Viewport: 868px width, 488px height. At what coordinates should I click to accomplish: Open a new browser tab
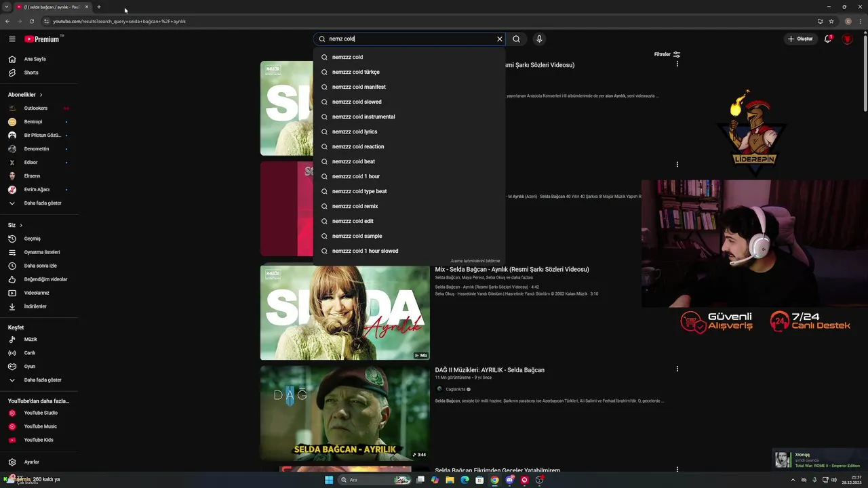[x=98, y=7]
